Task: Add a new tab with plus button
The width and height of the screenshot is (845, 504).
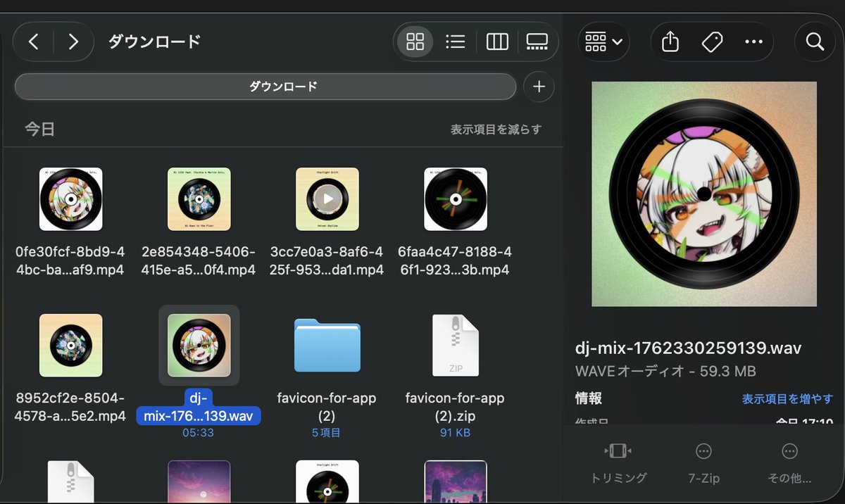Action: pyautogui.click(x=539, y=87)
